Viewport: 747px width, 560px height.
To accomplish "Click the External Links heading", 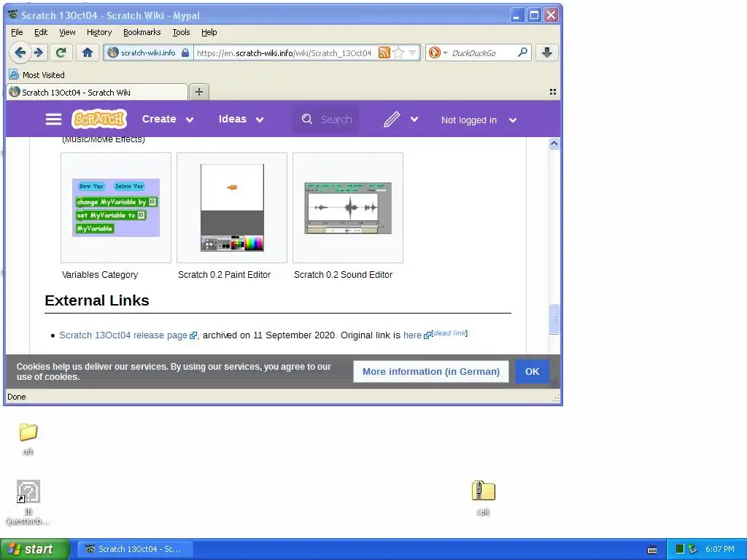I will [97, 300].
